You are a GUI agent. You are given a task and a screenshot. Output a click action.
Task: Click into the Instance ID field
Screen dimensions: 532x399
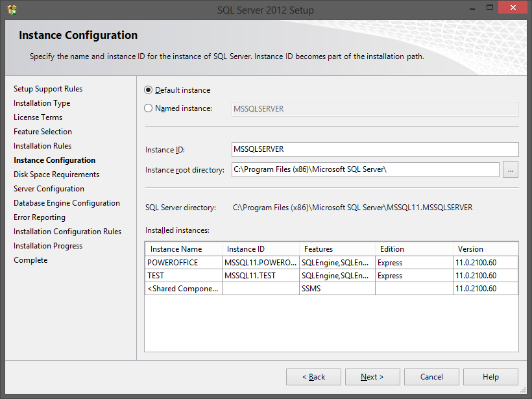pos(375,149)
